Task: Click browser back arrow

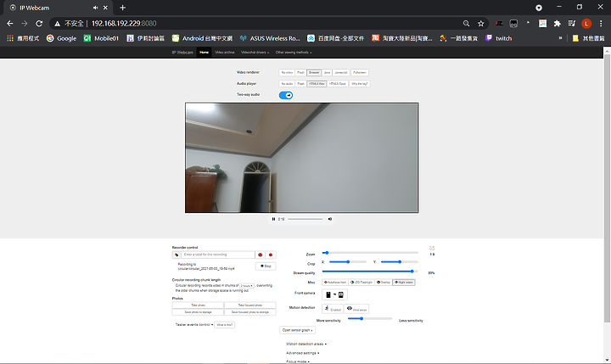Action: (10, 24)
